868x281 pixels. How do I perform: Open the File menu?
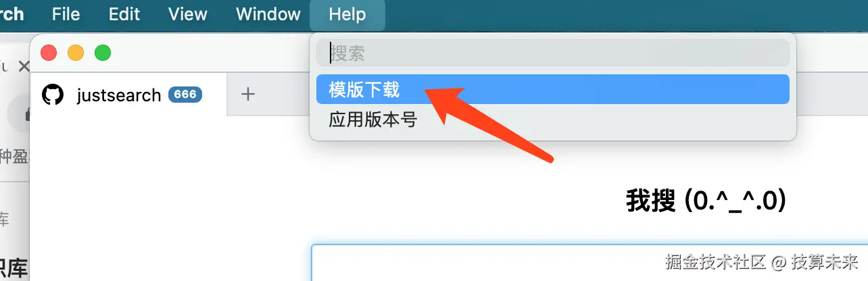pyautogui.click(x=66, y=14)
